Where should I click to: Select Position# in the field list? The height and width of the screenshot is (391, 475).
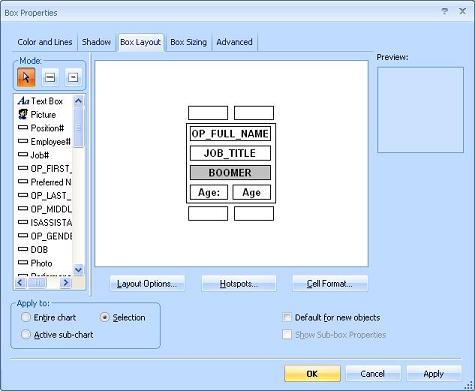pyautogui.click(x=41, y=128)
